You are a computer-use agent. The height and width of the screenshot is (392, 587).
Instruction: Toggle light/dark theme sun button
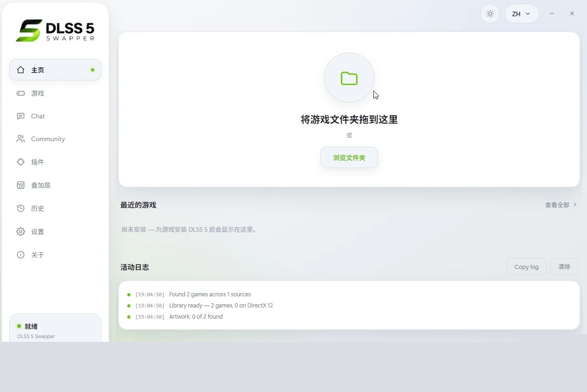490,14
